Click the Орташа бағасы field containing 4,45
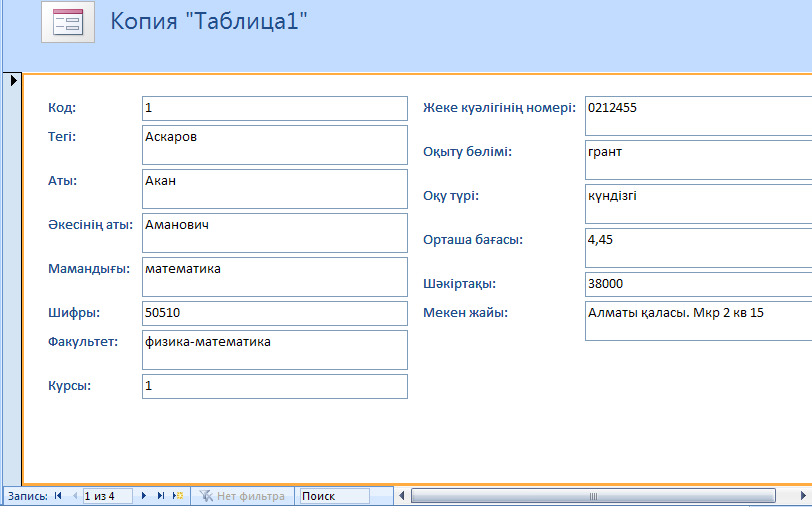 [698, 248]
